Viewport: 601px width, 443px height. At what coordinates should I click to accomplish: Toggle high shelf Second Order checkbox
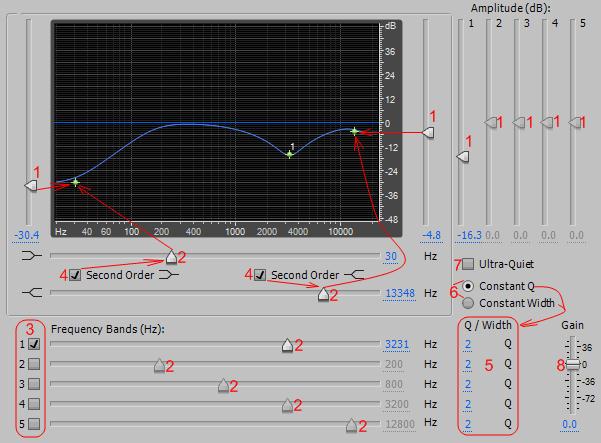[x=261, y=275]
